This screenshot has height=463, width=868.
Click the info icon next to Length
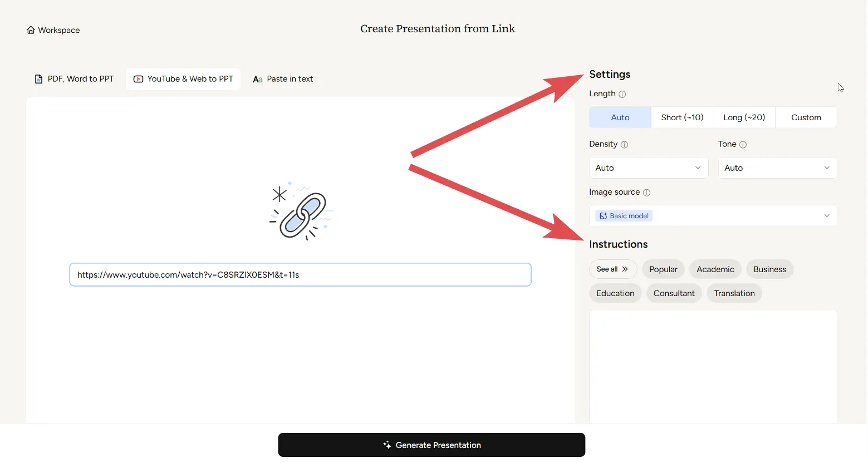click(622, 94)
